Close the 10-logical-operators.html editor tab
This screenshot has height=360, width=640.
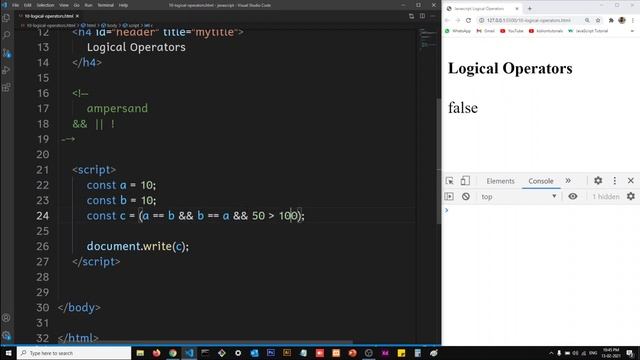pyautogui.click(x=77, y=16)
